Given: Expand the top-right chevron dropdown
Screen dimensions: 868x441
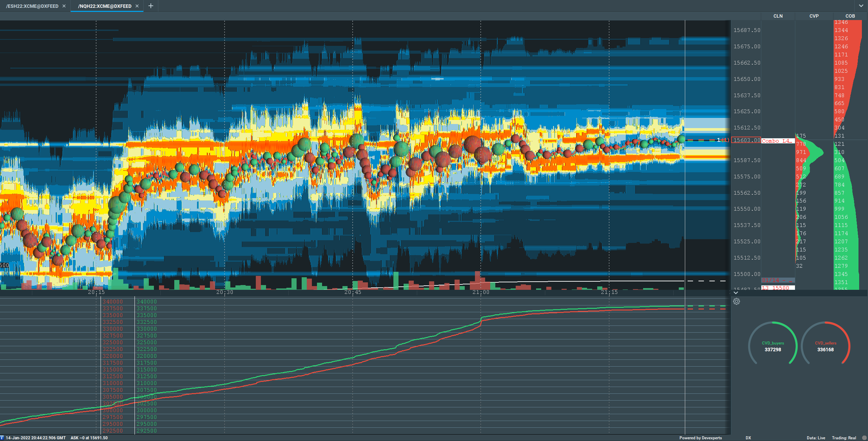Looking at the screenshot, I should 861,6.
